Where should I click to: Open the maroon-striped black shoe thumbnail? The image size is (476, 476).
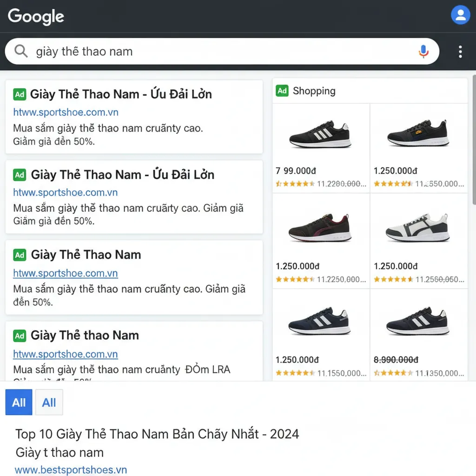[x=320, y=228]
